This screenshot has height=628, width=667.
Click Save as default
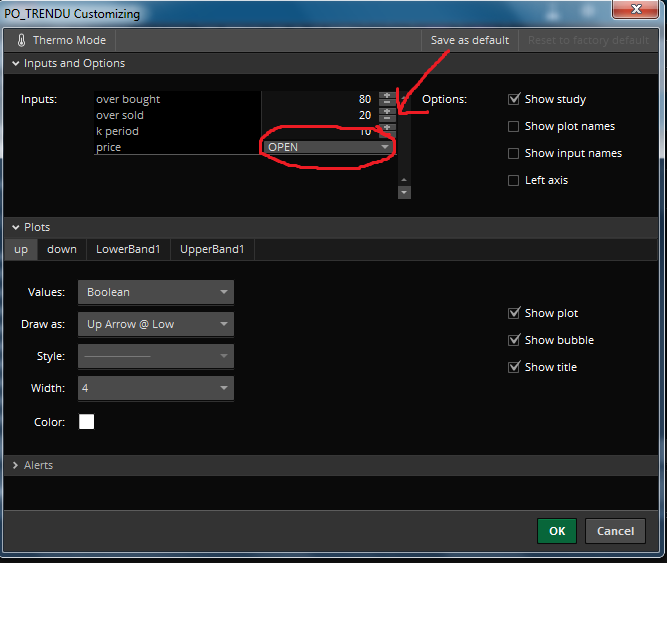(470, 40)
